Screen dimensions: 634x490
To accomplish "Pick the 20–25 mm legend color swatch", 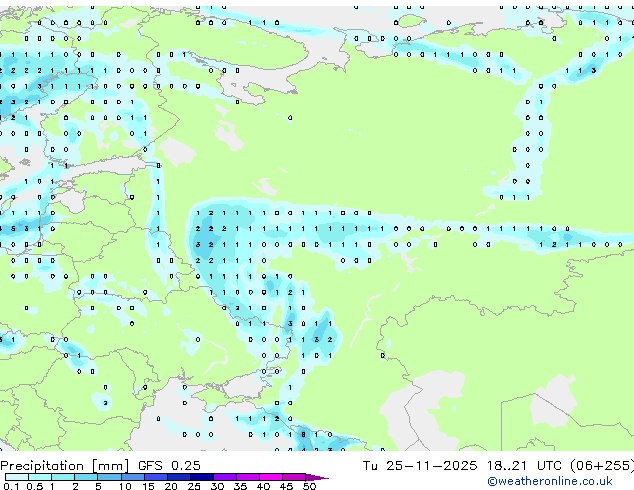I will click(179, 477).
